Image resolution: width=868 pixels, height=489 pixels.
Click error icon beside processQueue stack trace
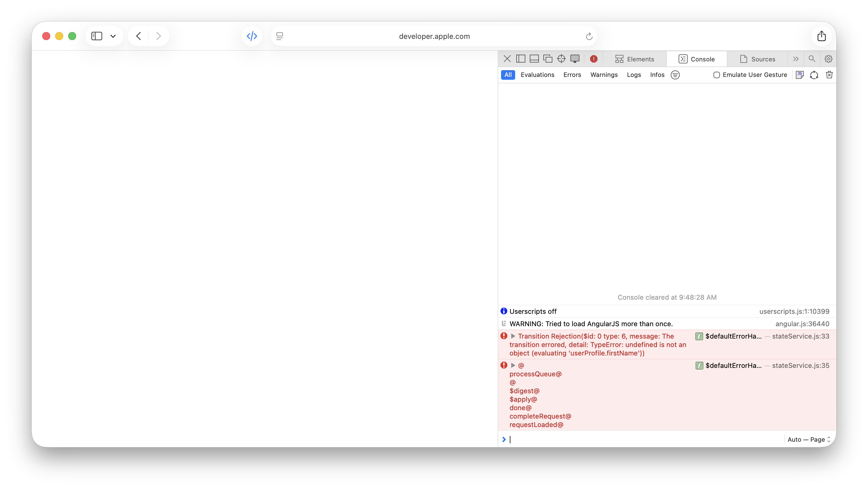point(504,365)
